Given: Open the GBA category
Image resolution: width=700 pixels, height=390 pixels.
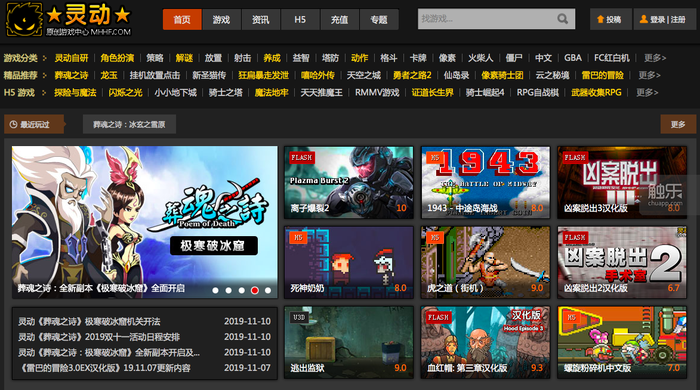Looking at the screenshot, I should pos(573,58).
